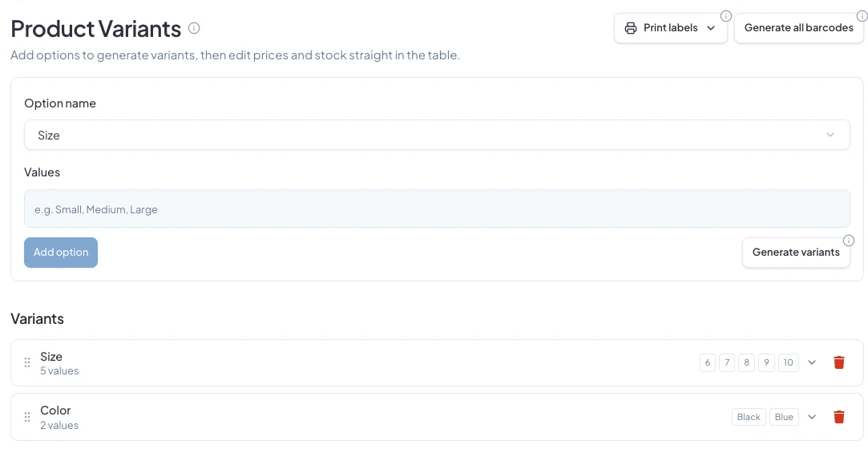Click the info icon above Generate all barcodes
The width and height of the screenshot is (868, 449).
(862, 16)
